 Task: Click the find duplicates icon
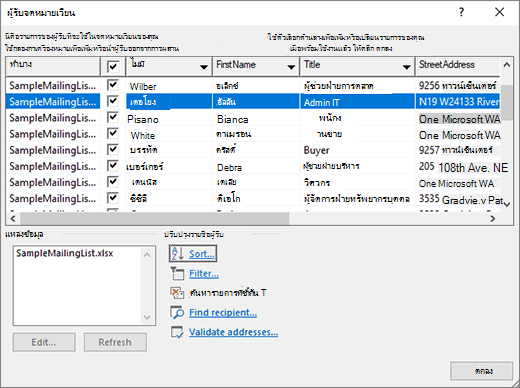coord(177,293)
